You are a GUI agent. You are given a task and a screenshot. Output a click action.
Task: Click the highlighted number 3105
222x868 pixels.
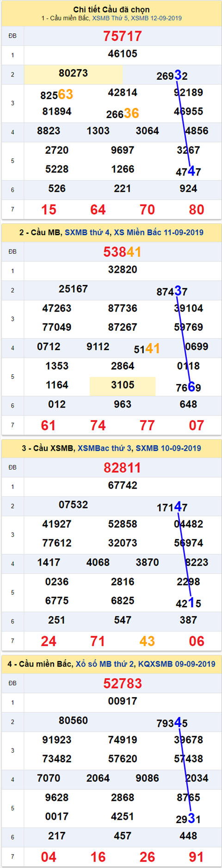tap(123, 385)
